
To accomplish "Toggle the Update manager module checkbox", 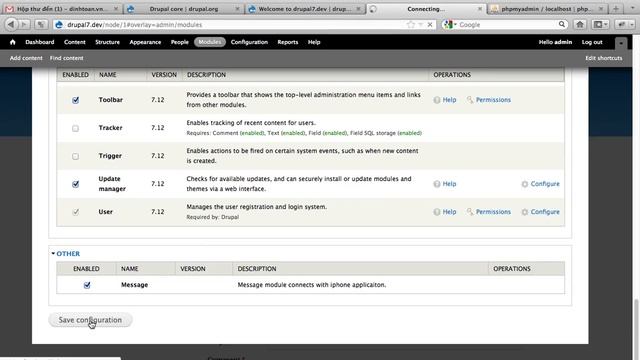I will pyautogui.click(x=76, y=184).
